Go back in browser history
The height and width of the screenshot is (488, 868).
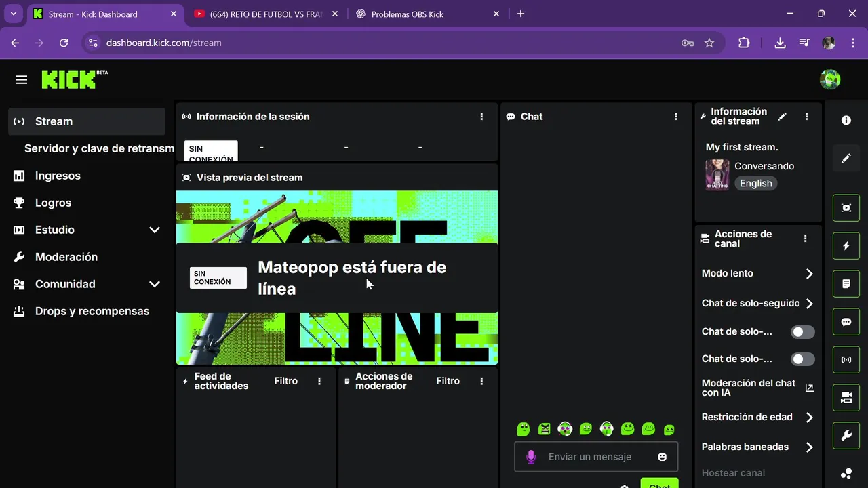click(15, 43)
